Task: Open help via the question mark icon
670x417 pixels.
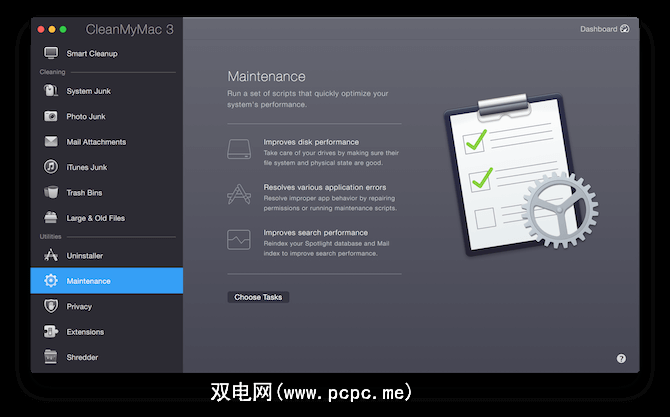Action: coord(621,358)
